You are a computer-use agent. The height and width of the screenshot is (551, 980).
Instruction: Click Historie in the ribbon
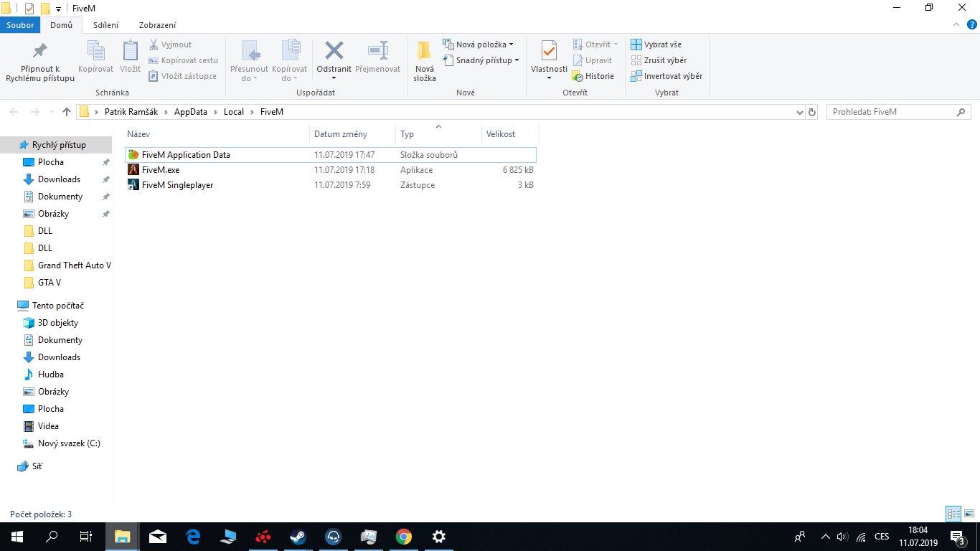coord(593,76)
